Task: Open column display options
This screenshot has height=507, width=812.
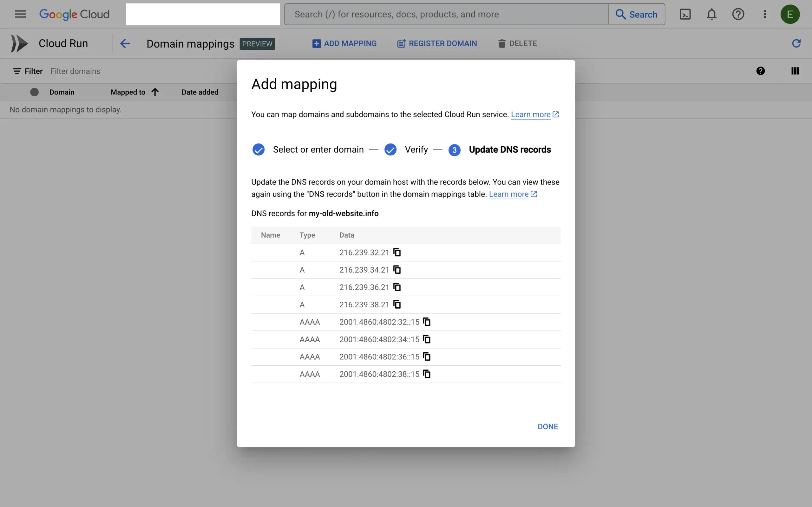Action: pos(795,71)
